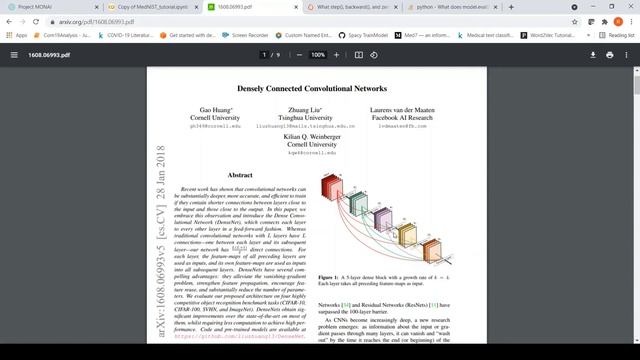Click the 1608.06993.pdf filename in toolbar
This screenshot has width=640, height=360.
click(x=49, y=55)
